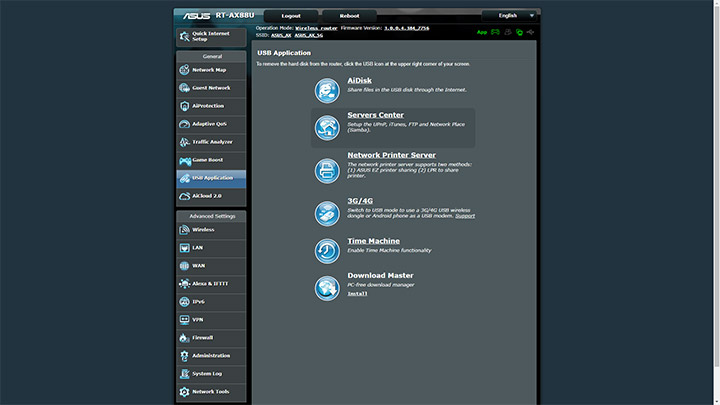Go to Firewall menu label
Screen dimensions: 720x405
click(202, 338)
